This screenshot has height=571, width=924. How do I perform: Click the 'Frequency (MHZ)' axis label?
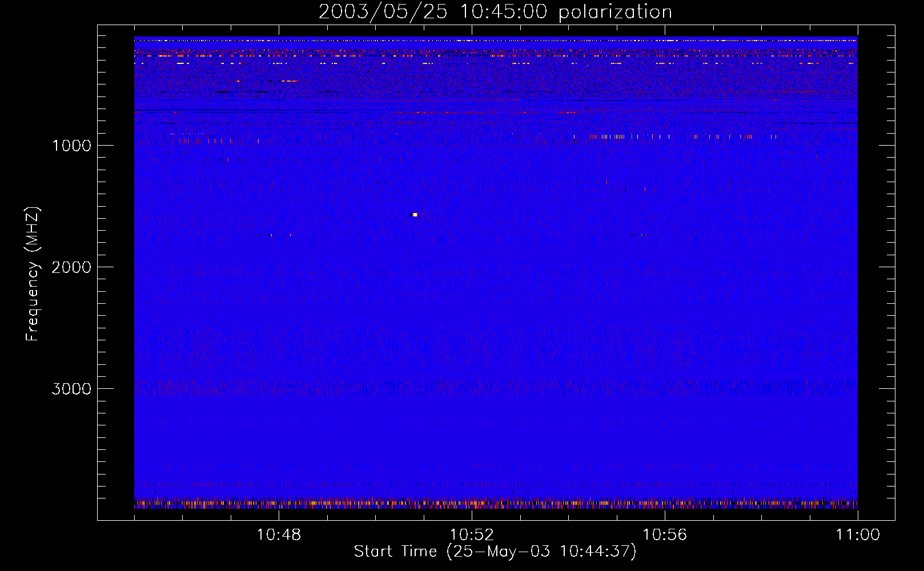pos(33,274)
